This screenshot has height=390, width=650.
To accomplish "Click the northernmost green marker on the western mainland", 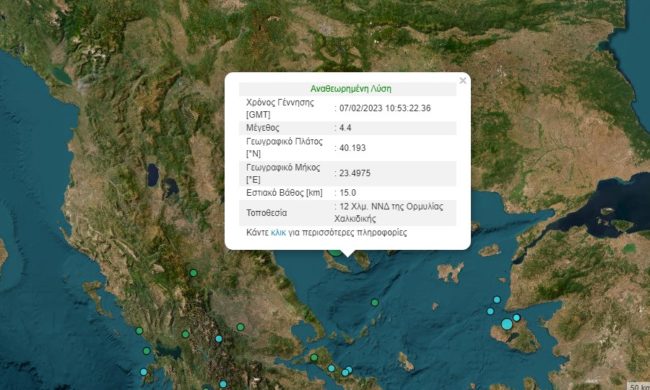I will click(x=193, y=273).
